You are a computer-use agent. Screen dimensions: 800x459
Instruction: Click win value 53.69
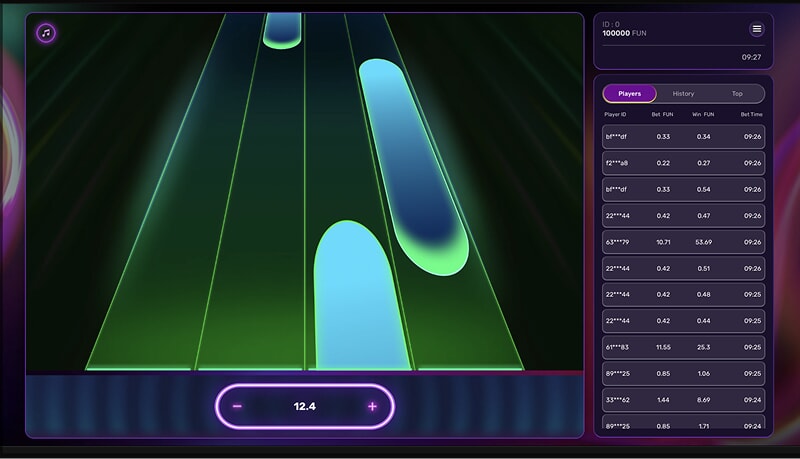[x=704, y=242]
